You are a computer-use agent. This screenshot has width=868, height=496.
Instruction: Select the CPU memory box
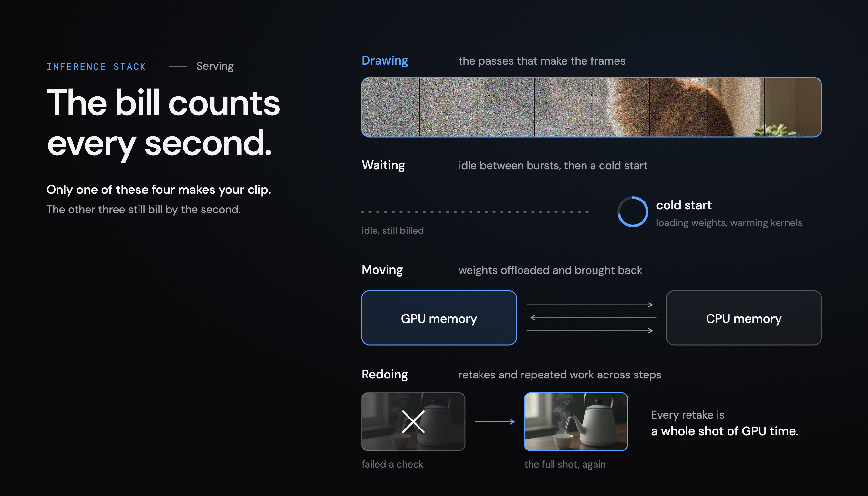[744, 318]
